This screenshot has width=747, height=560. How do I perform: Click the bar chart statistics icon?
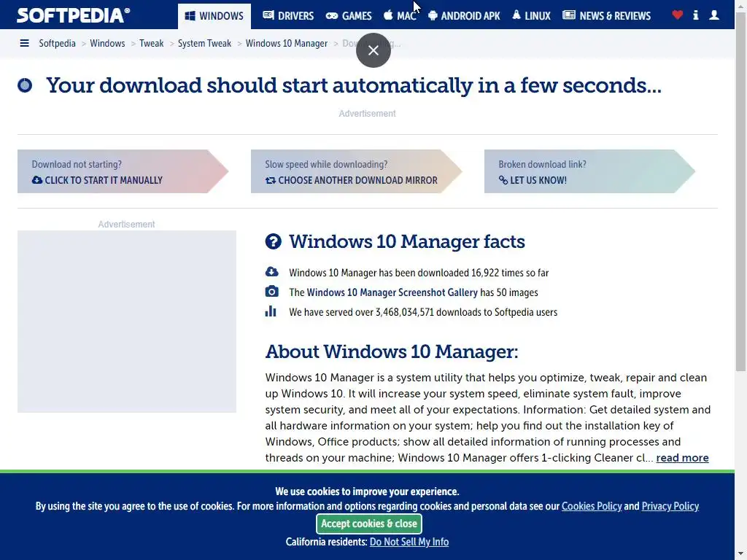click(x=271, y=311)
